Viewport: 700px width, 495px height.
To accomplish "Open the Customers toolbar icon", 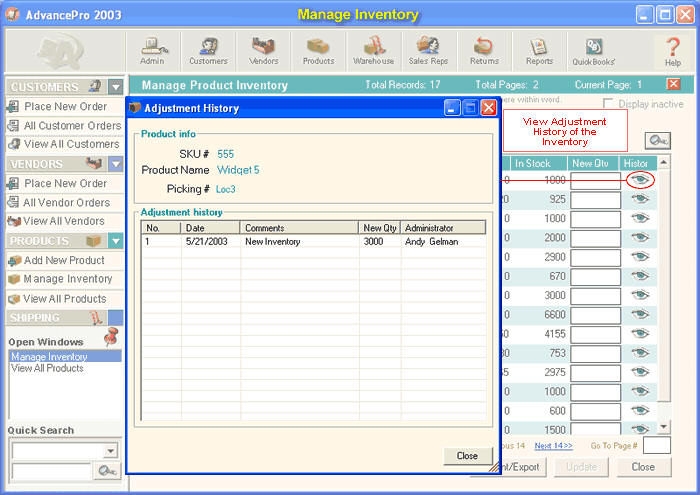I will pyautogui.click(x=208, y=51).
